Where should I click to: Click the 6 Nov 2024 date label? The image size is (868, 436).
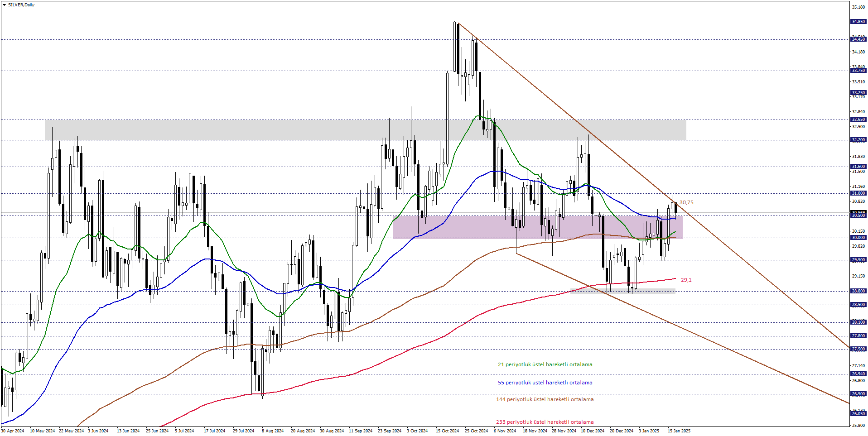pyautogui.click(x=505, y=431)
